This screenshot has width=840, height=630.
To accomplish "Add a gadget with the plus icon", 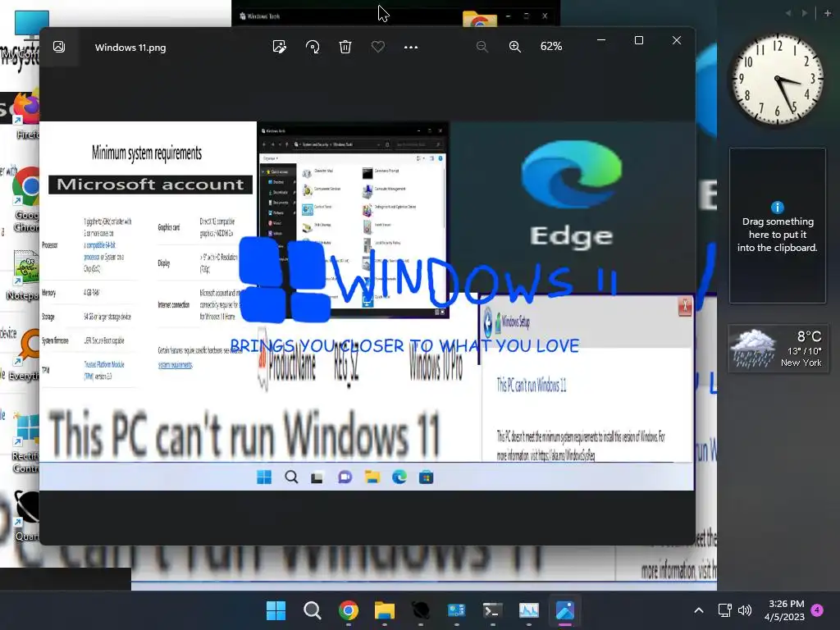I will tap(828, 13).
